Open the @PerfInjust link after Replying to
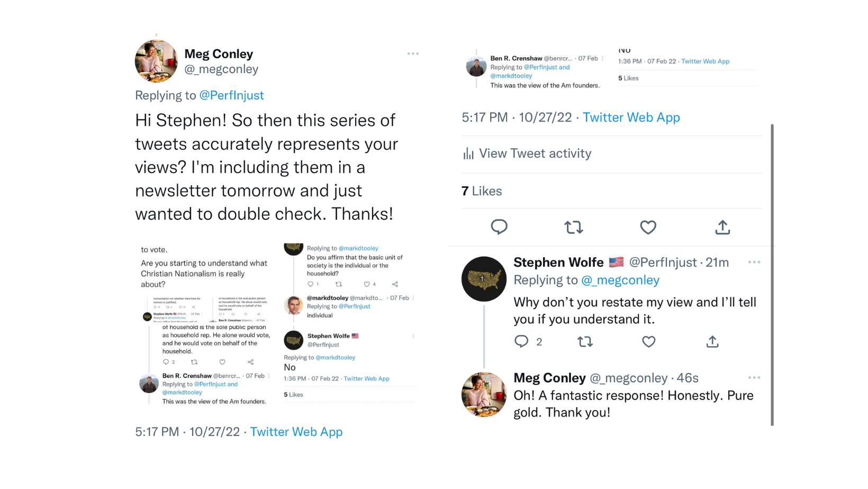 click(x=231, y=95)
